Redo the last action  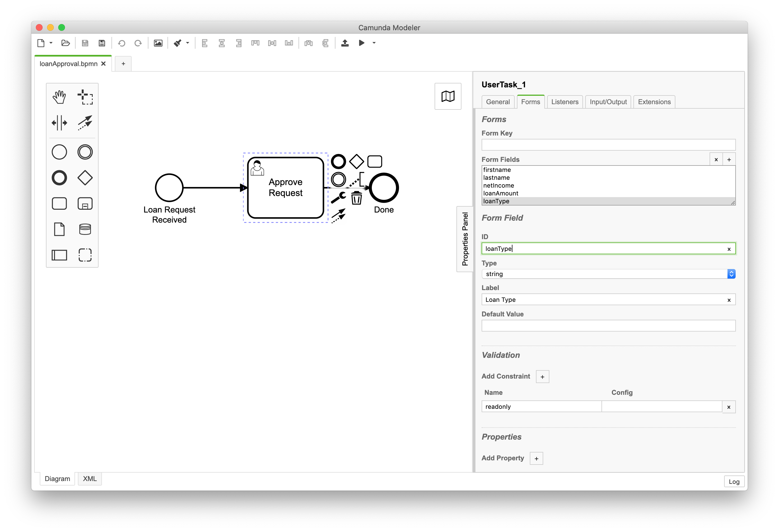click(x=138, y=43)
